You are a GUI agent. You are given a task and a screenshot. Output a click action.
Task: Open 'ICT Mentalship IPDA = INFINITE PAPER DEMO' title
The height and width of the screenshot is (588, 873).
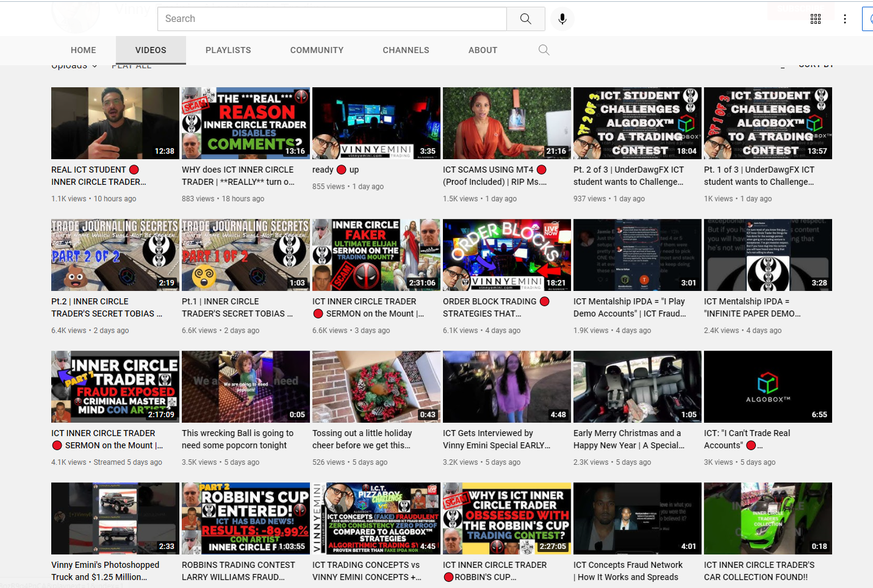[x=752, y=307]
